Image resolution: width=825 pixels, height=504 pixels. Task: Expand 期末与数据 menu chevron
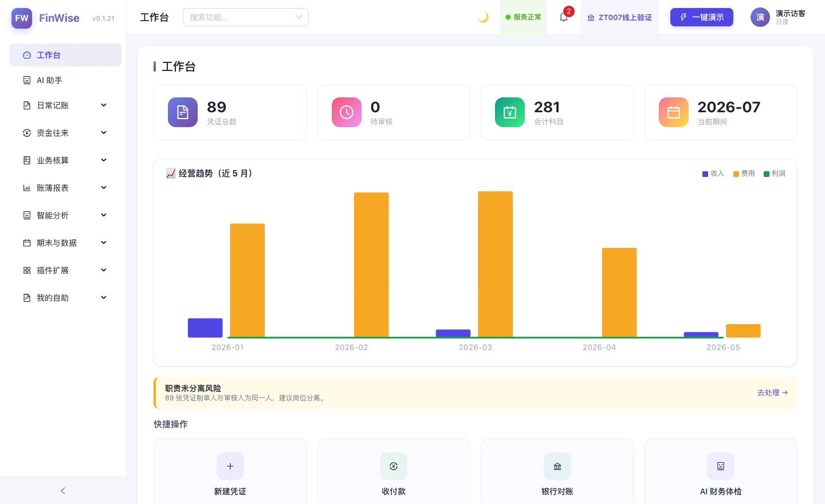tap(104, 242)
